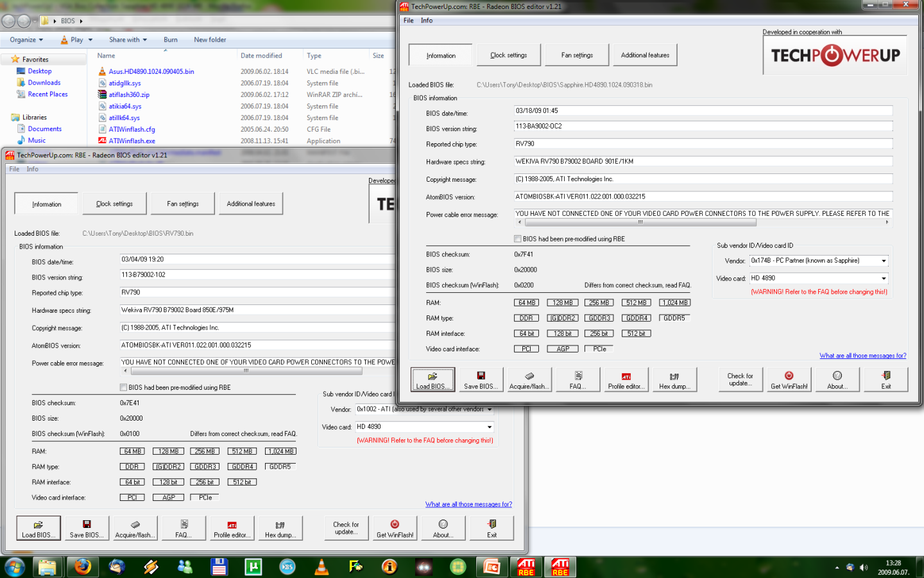This screenshot has width=924, height=578.
Task: Open Acquire/flash in the RV790.bin window
Action: (135, 528)
